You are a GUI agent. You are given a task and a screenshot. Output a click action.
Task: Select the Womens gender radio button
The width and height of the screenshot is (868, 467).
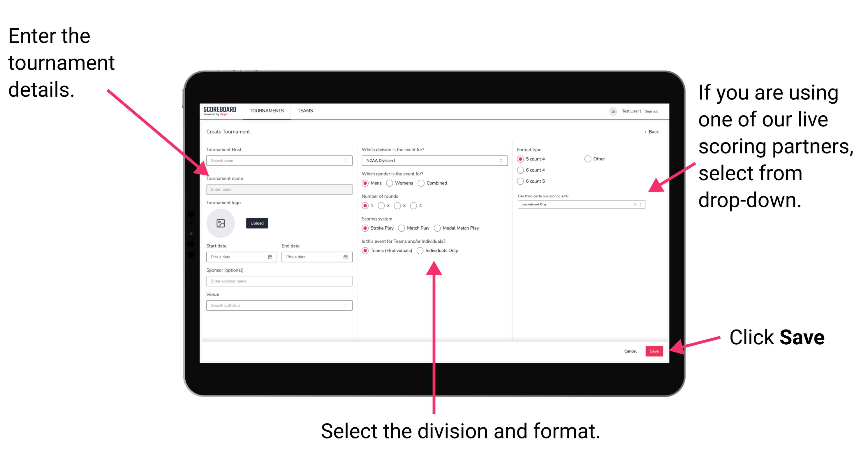pos(390,183)
